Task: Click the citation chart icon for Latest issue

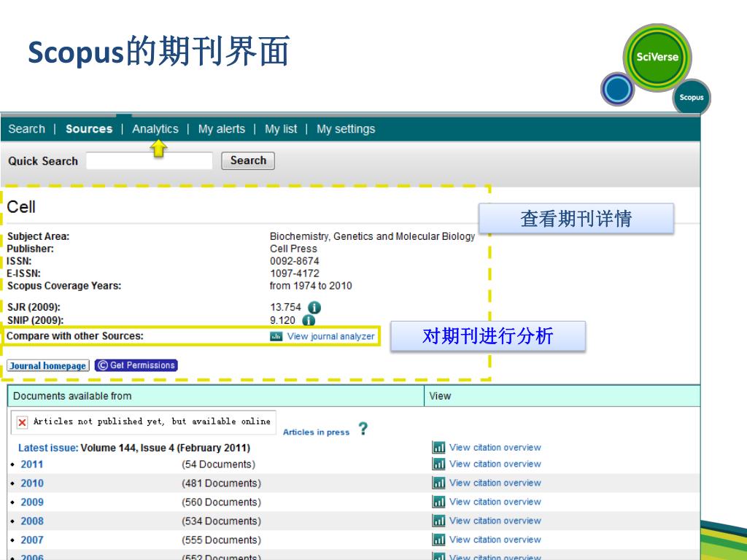Action: click(x=438, y=448)
